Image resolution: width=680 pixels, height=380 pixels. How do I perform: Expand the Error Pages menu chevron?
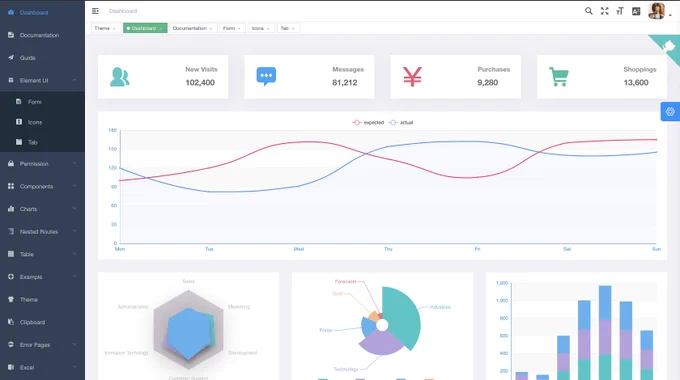pyautogui.click(x=74, y=344)
